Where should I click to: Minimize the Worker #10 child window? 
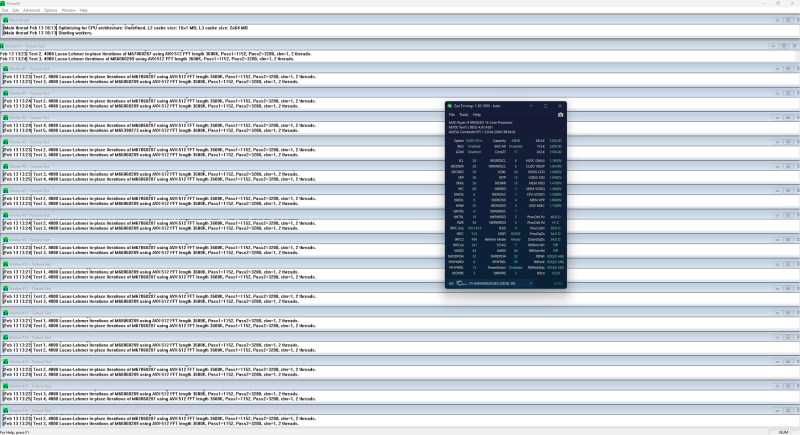[778, 264]
